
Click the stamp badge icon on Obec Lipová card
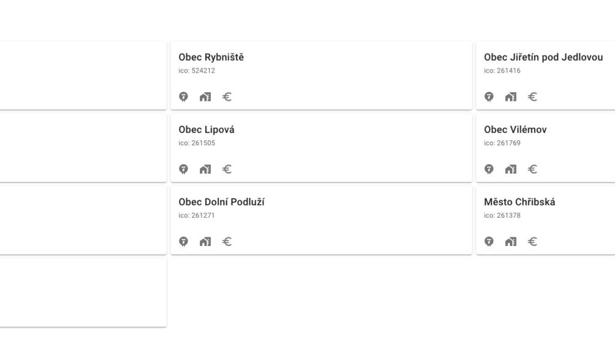pyautogui.click(x=183, y=169)
